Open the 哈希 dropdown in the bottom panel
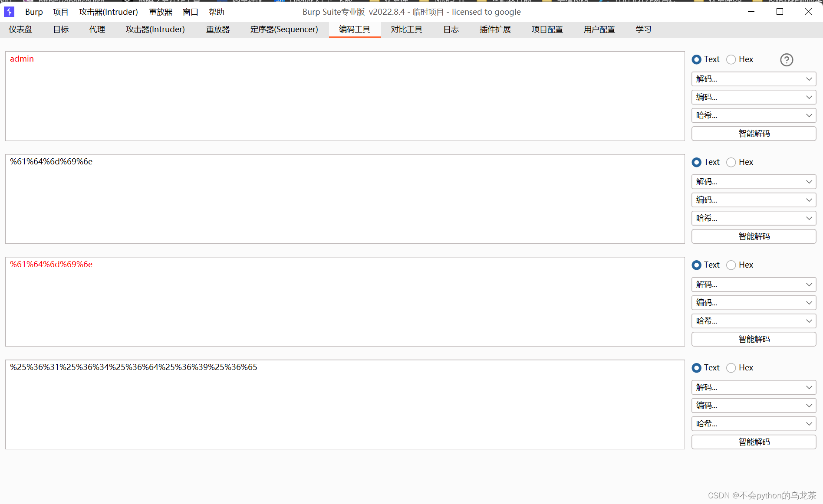The width and height of the screenshot is (823, 504). pos(753,424)
